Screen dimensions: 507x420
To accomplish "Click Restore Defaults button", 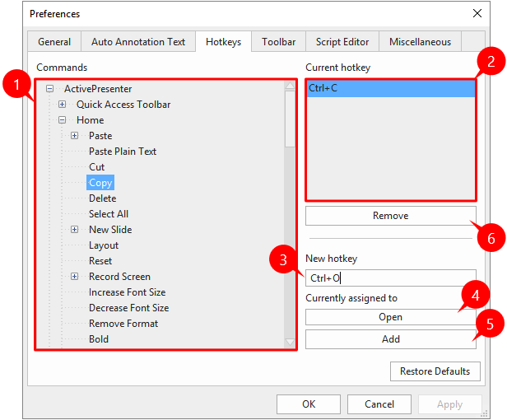I will pyautogui.click(x=435, y=371).
